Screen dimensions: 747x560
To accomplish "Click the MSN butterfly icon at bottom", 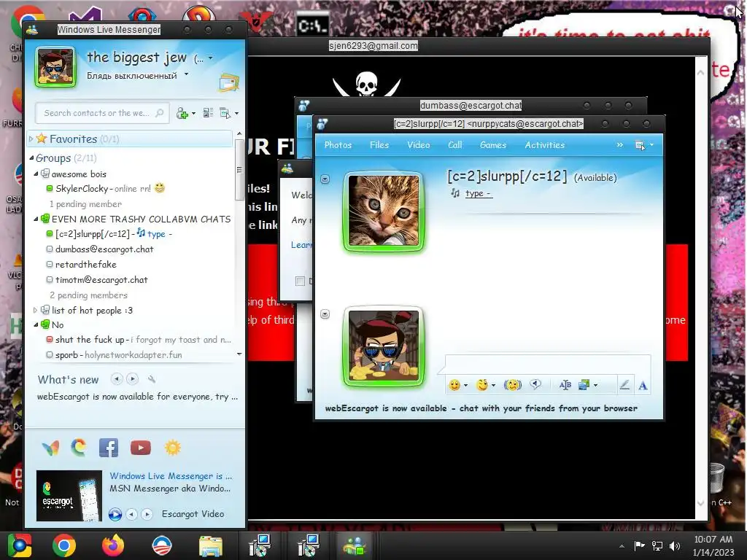I will point(50,448).
